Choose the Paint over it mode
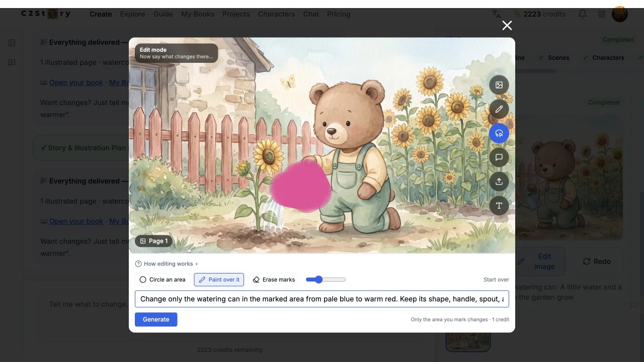This screenshot has height=362, width=644. coord(219,280)
